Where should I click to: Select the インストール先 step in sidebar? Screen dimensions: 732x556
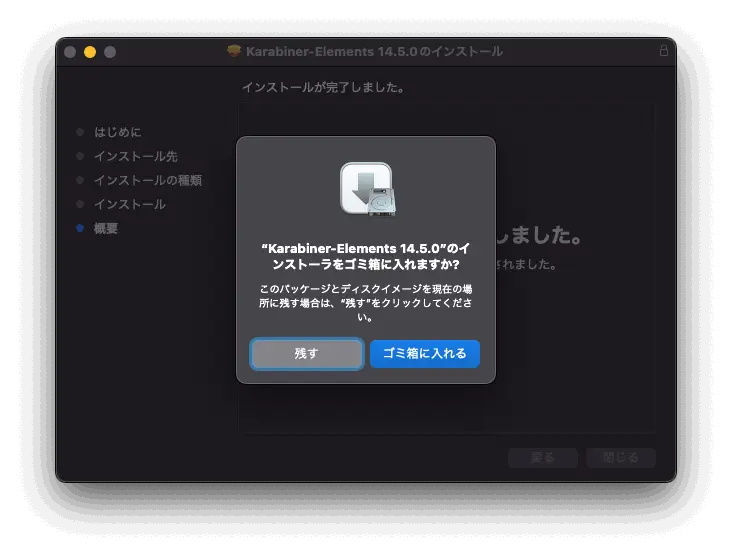[x=136, y=156]
